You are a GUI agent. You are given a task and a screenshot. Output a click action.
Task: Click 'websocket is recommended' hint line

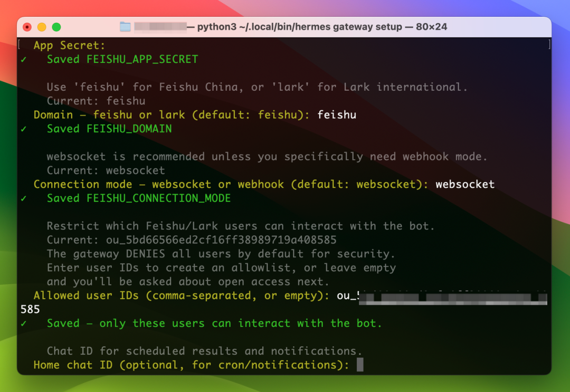(x=267, y=157)
